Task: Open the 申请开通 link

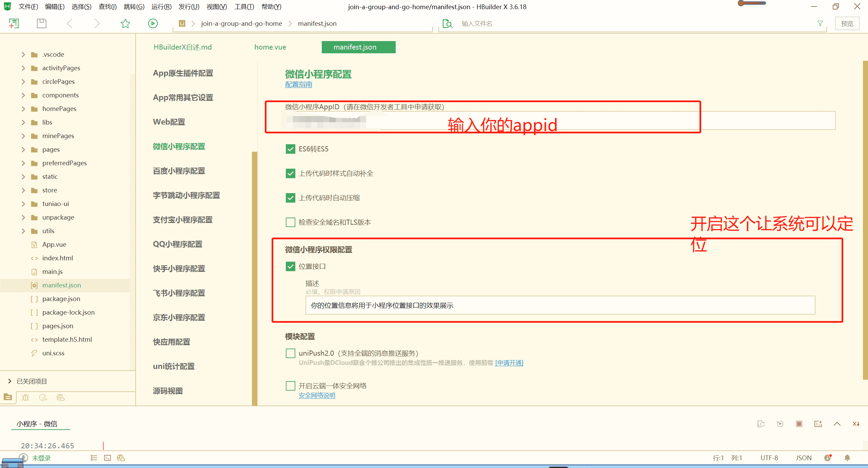Action: 509,363
